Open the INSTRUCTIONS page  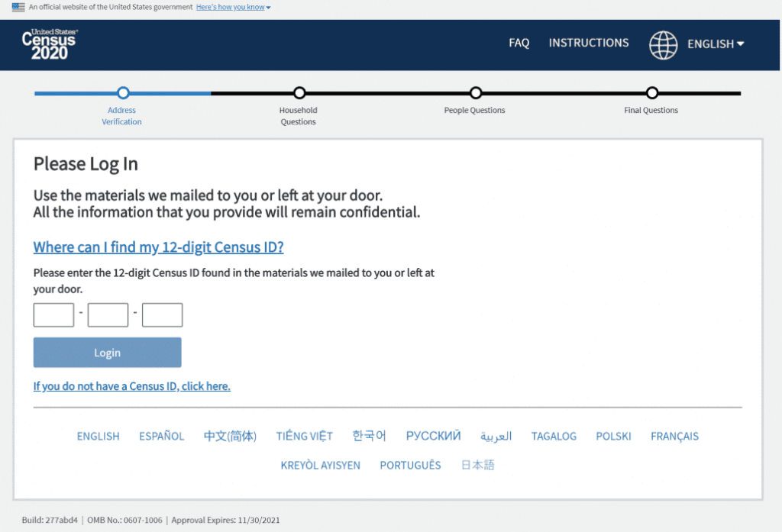coord(588,43)
